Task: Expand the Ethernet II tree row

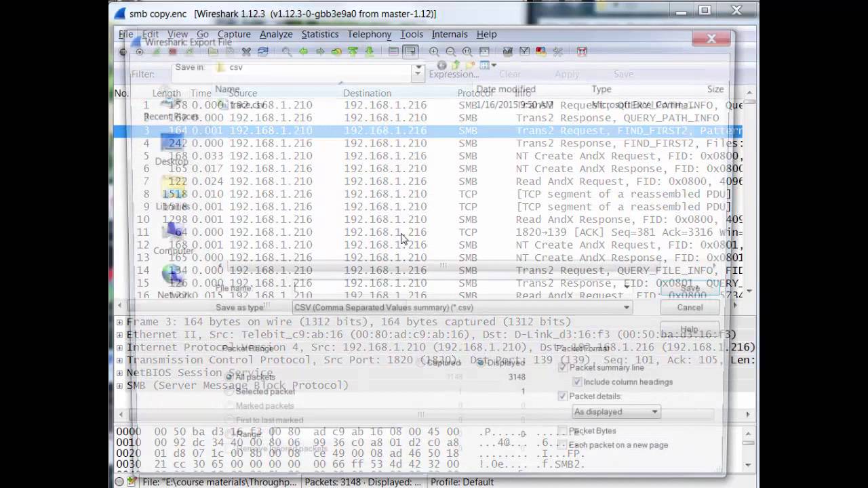Action: (x=119, y=335)
